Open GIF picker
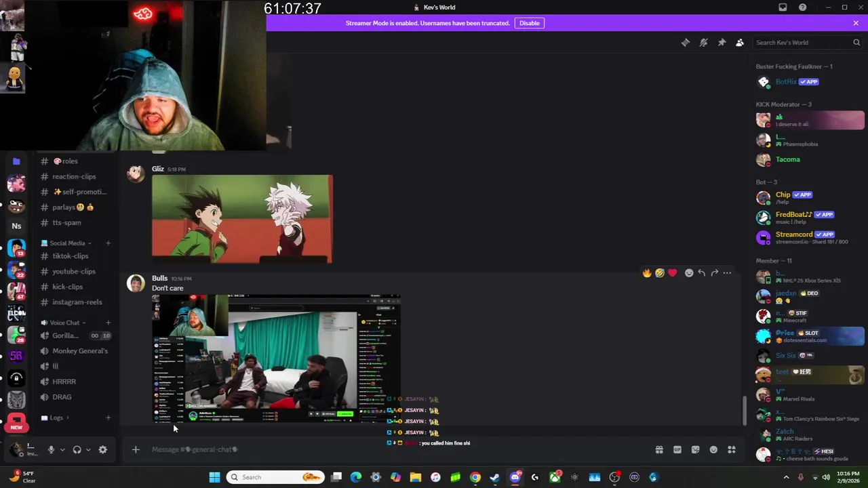 [677, 449]
